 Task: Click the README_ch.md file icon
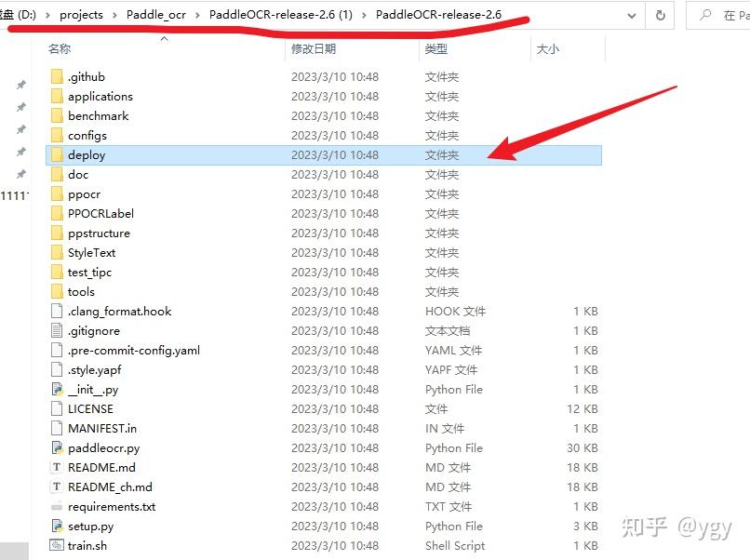click(x=57, y=487)
